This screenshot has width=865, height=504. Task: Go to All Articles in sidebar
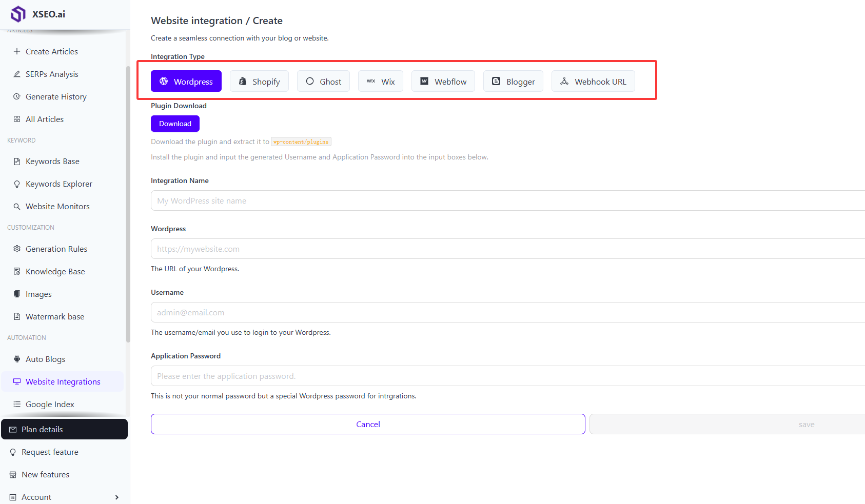pyautogui.click(x=45, y=119)
